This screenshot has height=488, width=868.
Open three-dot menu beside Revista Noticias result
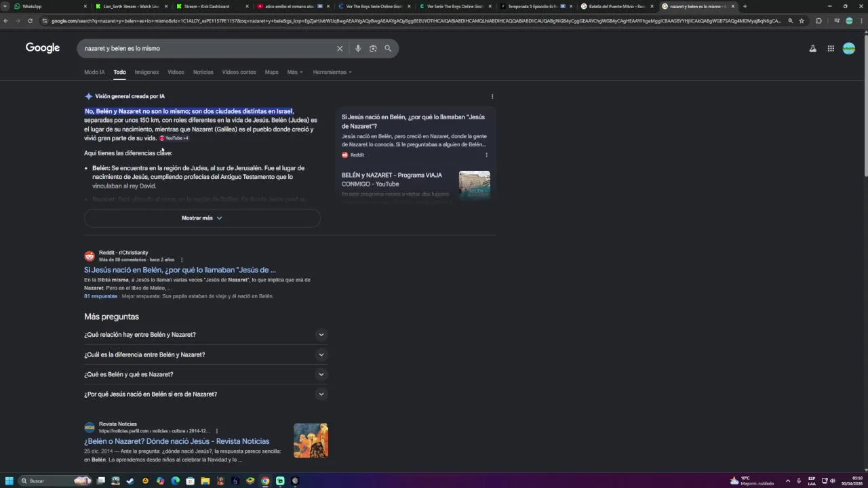pyautogui.click(x=217, y=431)
